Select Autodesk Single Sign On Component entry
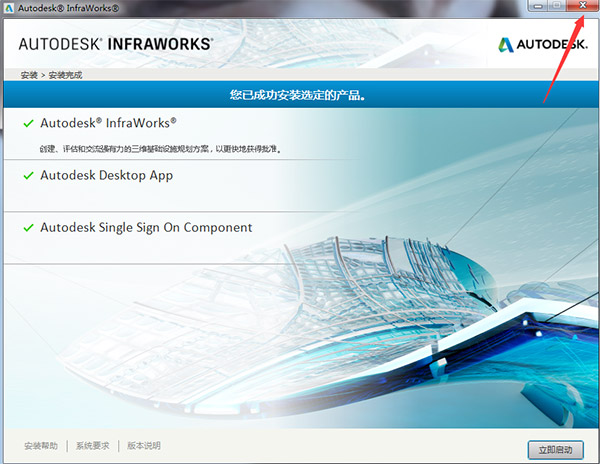 [x=146, y=227]
